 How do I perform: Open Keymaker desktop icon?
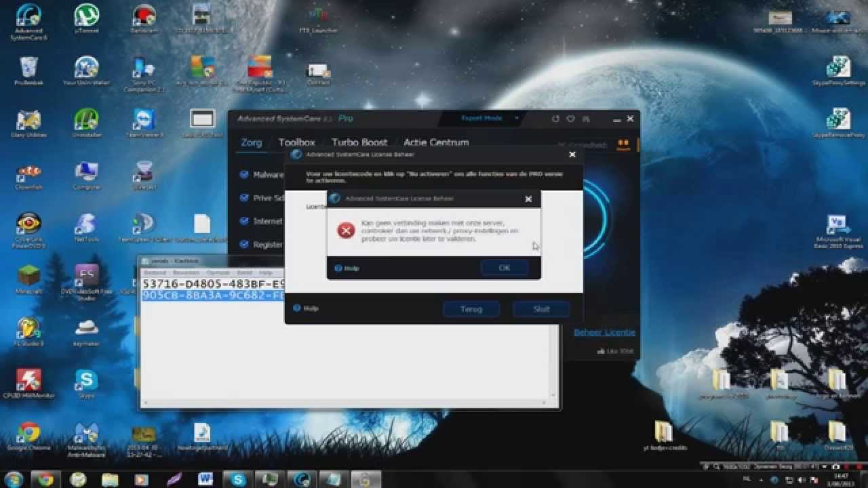coord(86,331)
